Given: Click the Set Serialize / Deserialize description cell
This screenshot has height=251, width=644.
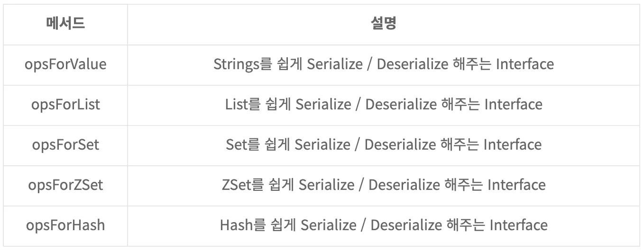Looking at the screenshot, I should pos(384,144).
